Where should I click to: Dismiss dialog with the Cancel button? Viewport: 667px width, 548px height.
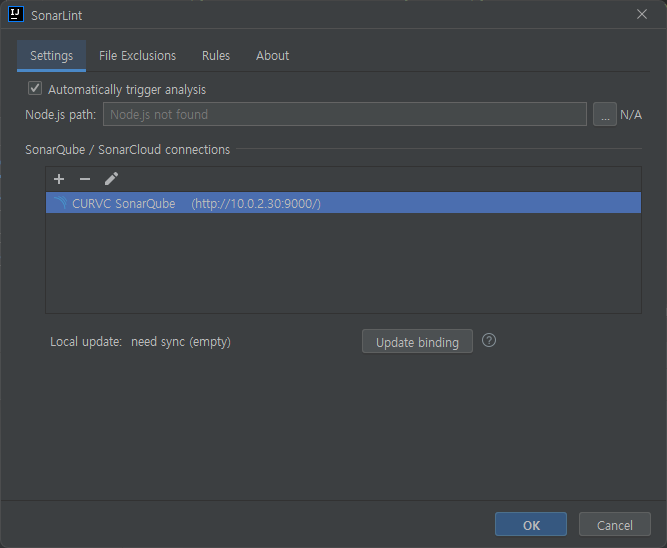pyautogui.click(x=614, y=525)
